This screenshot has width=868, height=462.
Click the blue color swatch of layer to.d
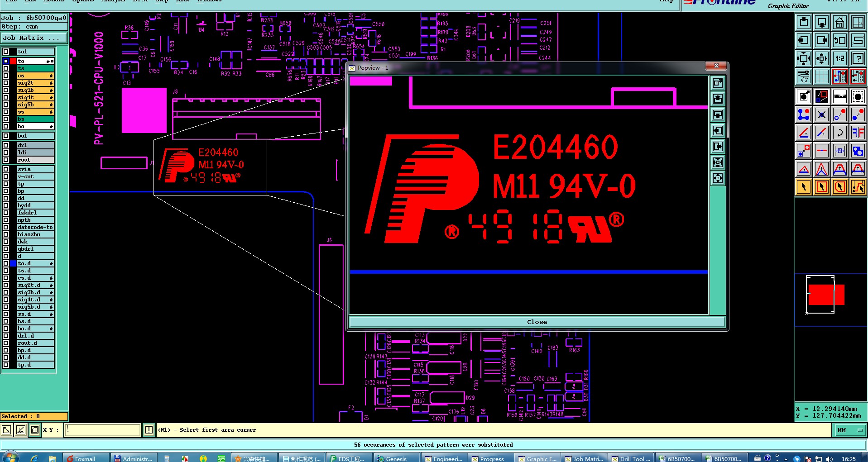(14, 263)
